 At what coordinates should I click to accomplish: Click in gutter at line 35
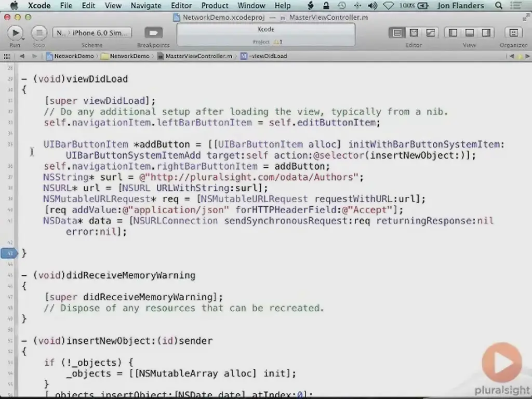click(10, 144)
